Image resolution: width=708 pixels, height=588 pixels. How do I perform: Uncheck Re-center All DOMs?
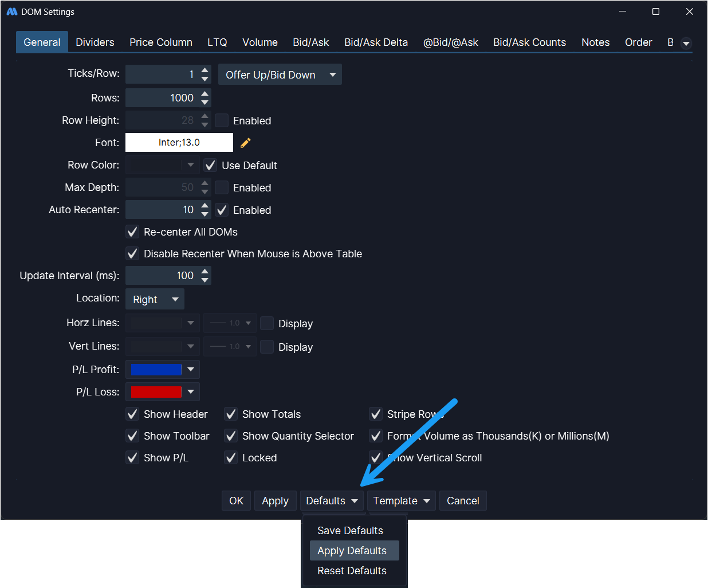coord(132,232)
